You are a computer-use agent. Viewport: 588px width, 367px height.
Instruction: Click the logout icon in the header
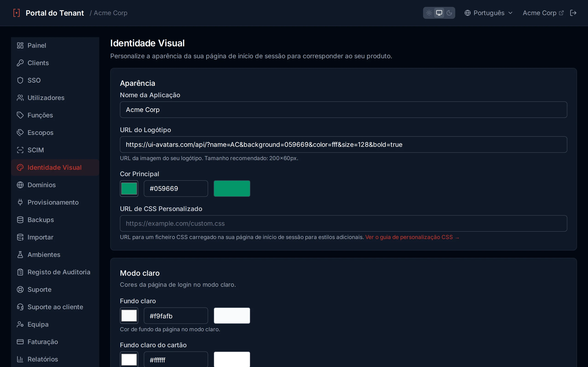tap(573, 13)
